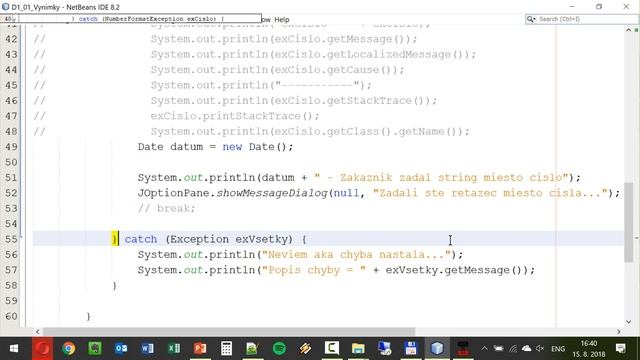The image size is (640, 360).
Task: Launch Google Chrome from the taskbar
Action: tap(69, 349)
